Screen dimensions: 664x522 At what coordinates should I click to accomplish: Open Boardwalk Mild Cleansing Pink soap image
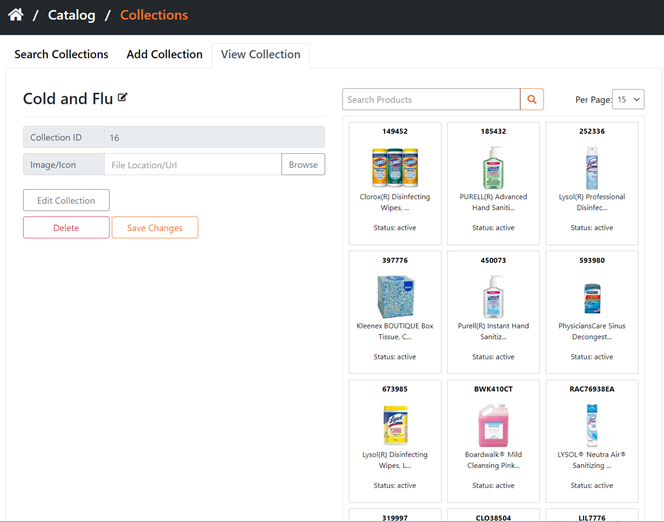point(493,425)
